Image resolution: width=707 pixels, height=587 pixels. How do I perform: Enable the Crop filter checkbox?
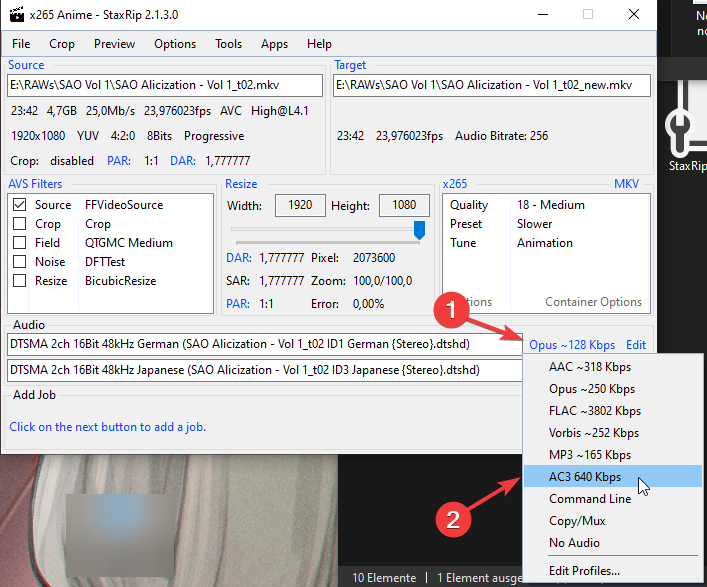point(19,224)
